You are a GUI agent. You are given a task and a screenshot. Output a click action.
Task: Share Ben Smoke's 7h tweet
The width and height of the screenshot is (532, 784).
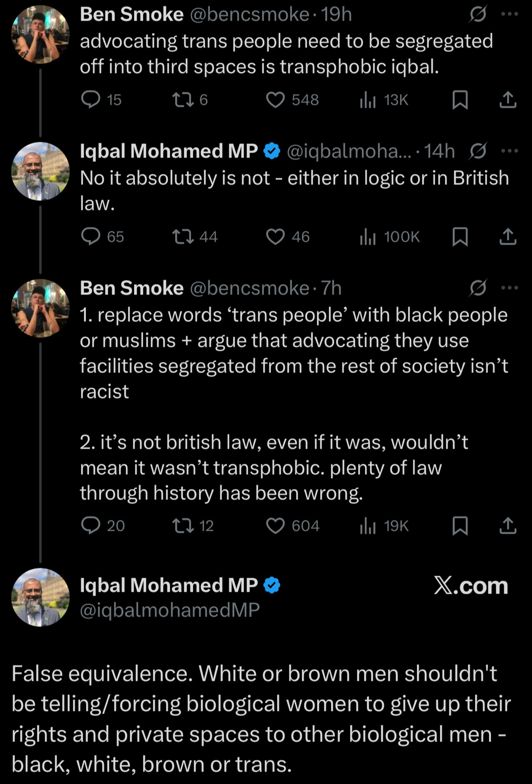[508, 526]
